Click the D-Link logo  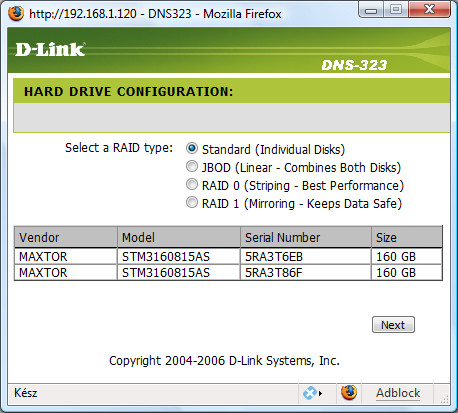[x=50, y=49]
